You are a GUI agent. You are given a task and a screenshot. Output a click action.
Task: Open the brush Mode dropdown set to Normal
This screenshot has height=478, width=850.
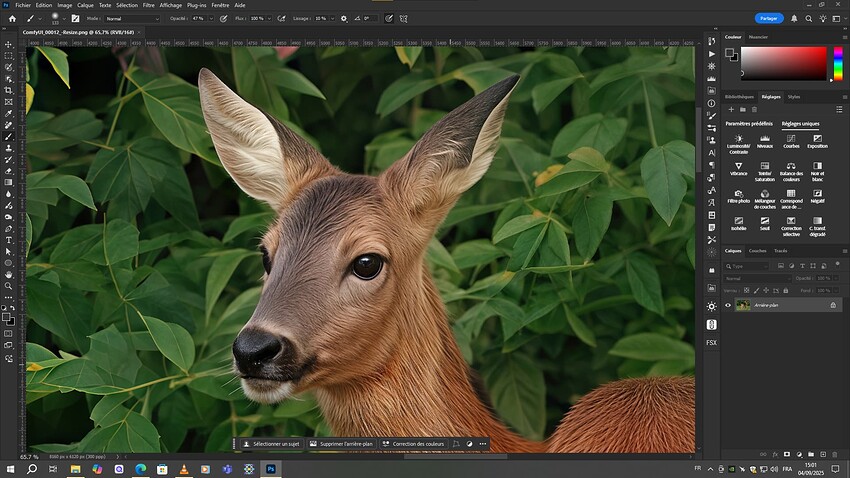132,18
